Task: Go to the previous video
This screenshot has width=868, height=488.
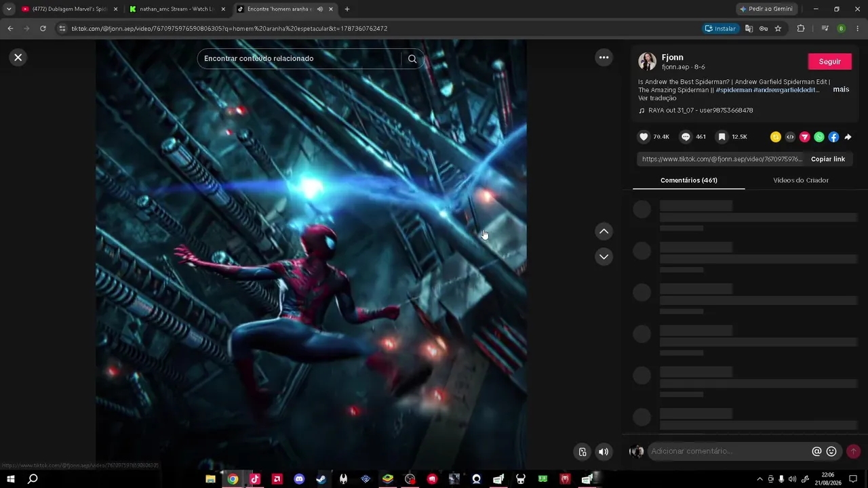Action: tap(604, 232)
